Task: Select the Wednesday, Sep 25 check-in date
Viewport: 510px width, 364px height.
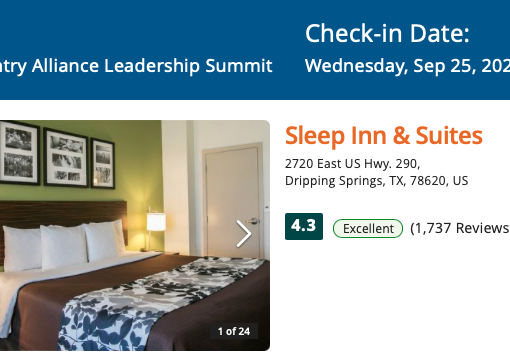Action: tap(407, 66)
